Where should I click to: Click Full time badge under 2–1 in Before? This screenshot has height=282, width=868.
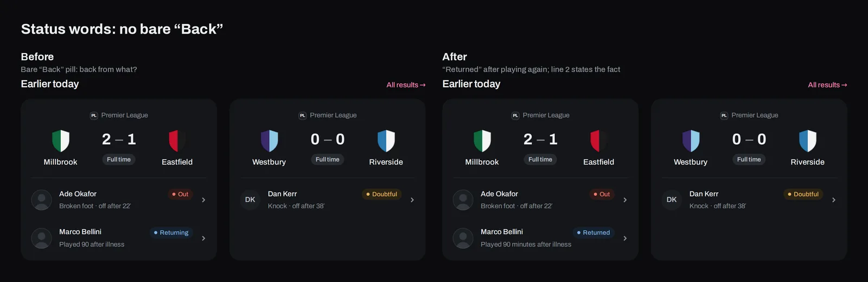point(119,159)
